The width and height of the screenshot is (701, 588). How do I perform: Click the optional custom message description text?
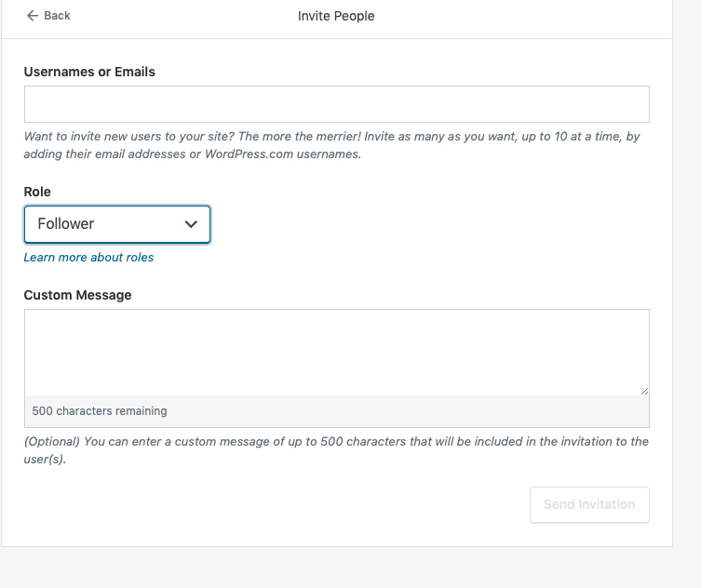tap(336, 450)
